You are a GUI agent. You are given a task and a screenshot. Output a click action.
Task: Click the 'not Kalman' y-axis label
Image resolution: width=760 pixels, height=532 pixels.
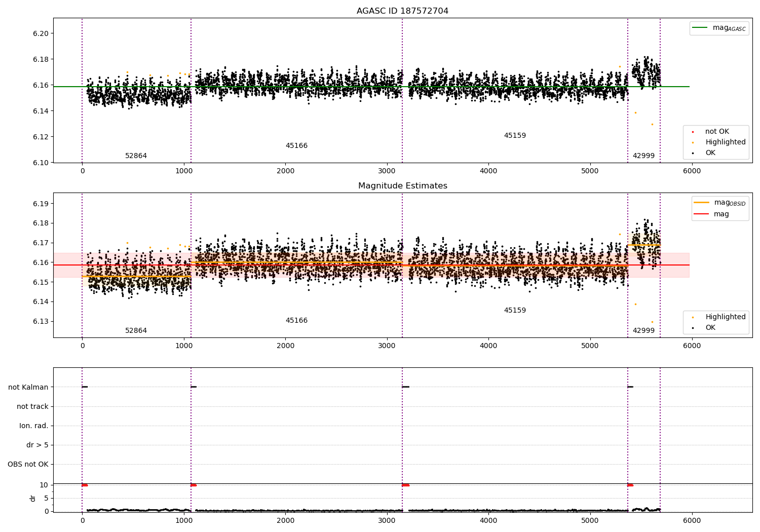[x=28, y=388]
